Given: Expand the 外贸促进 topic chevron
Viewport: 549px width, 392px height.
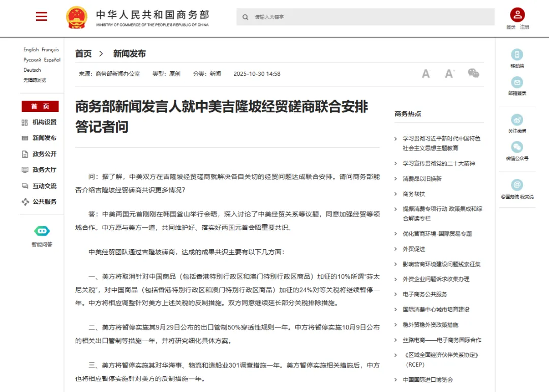Looking at the screenshot, I should click(x=395, y=249).
